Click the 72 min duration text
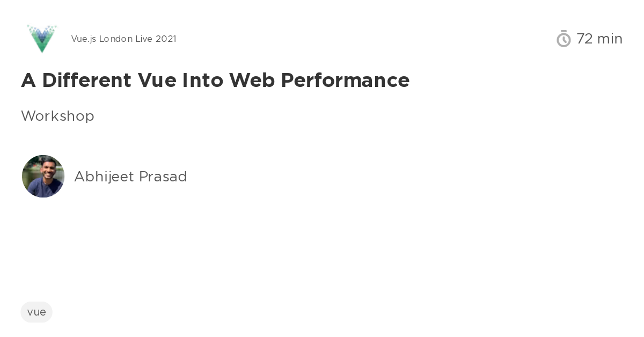Image resolution: width=644 pixels, height=337 pixels. [599, 39]
